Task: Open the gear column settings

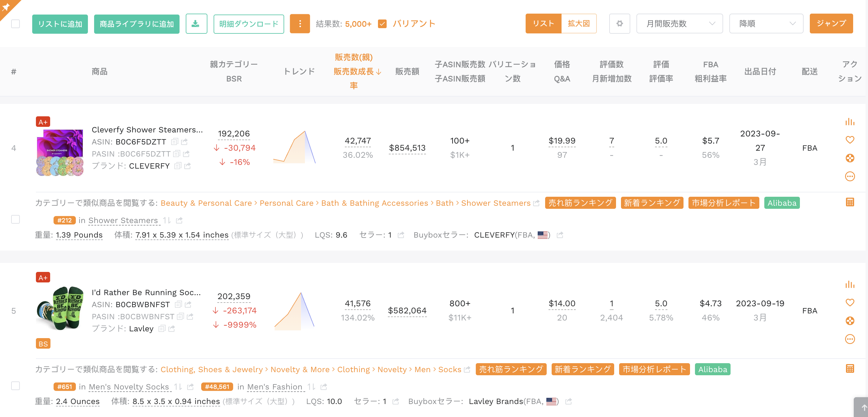Action: coord(619,24)
